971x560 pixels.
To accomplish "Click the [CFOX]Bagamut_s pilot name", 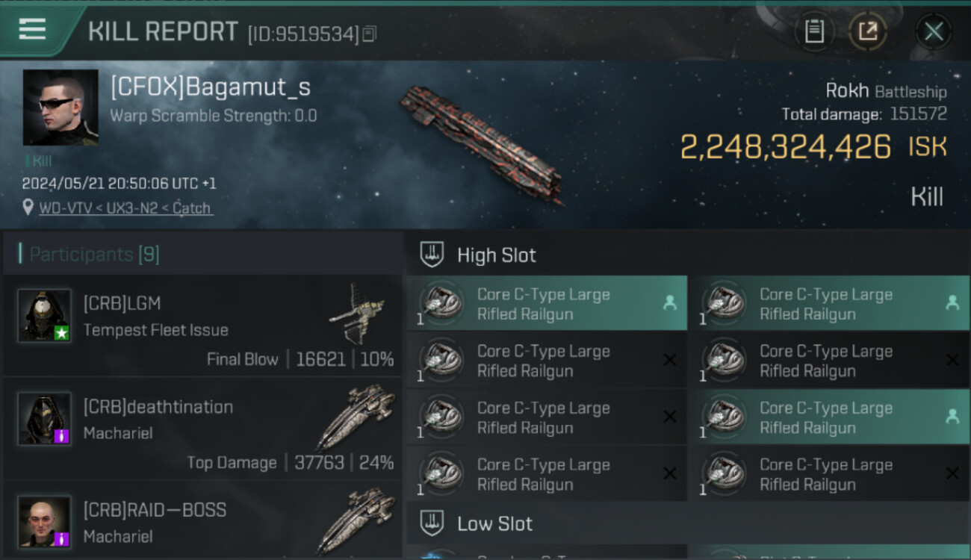I will click(211, 87).
